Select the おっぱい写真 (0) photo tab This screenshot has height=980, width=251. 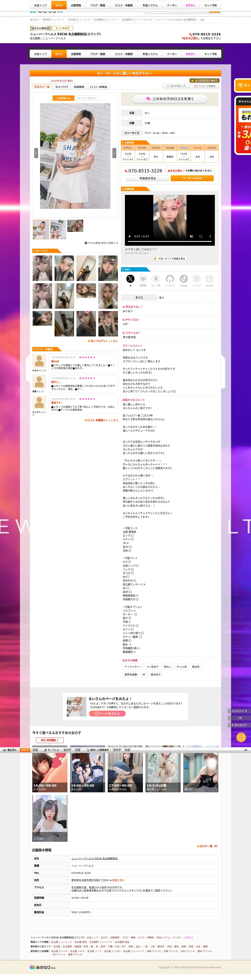pyautogui.click(x=87, y=98)
